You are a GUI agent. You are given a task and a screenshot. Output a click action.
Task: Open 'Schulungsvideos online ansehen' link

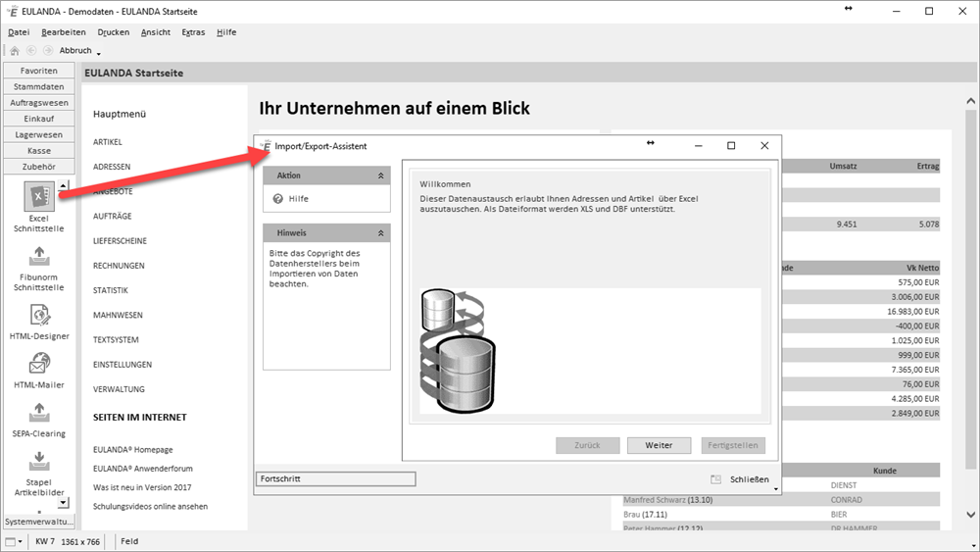tap(151, 506)
